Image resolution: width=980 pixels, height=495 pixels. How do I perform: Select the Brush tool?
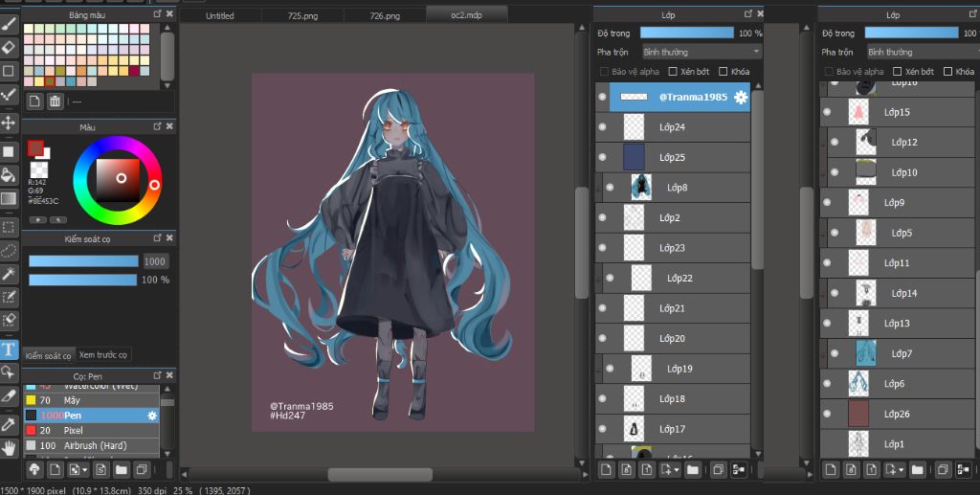(9, 24)
